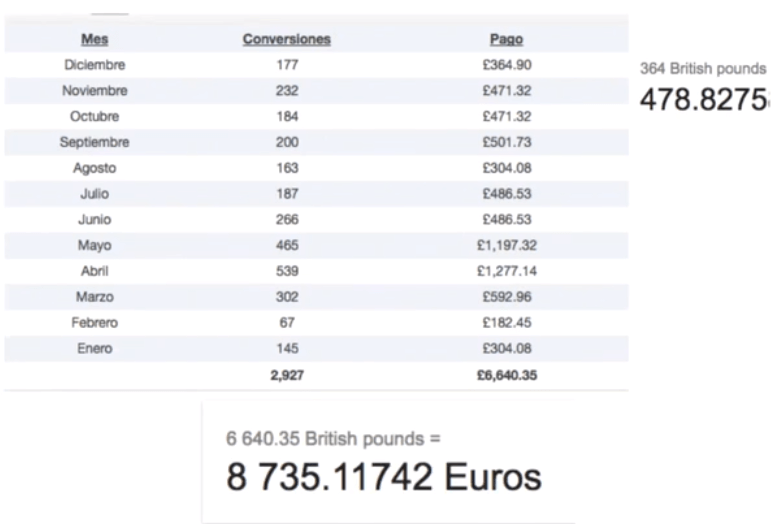Click Abril conversions value 539

click(x=287, y=271)
